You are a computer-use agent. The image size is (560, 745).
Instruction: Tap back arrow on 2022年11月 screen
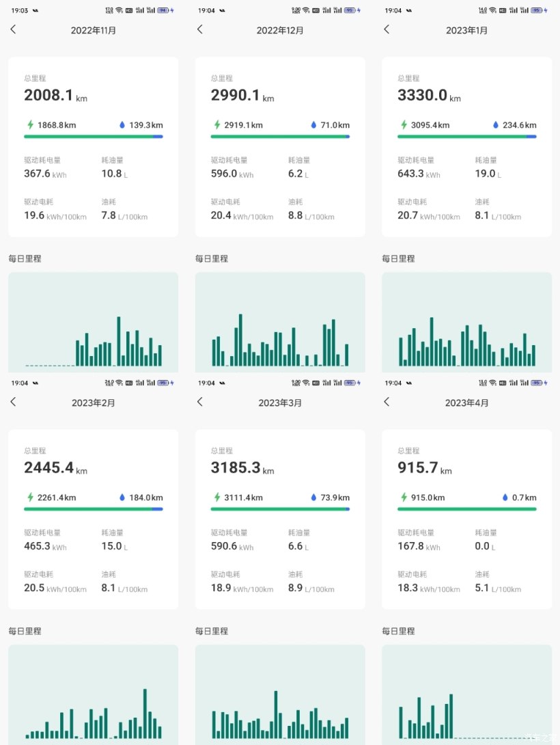[13, 29]
